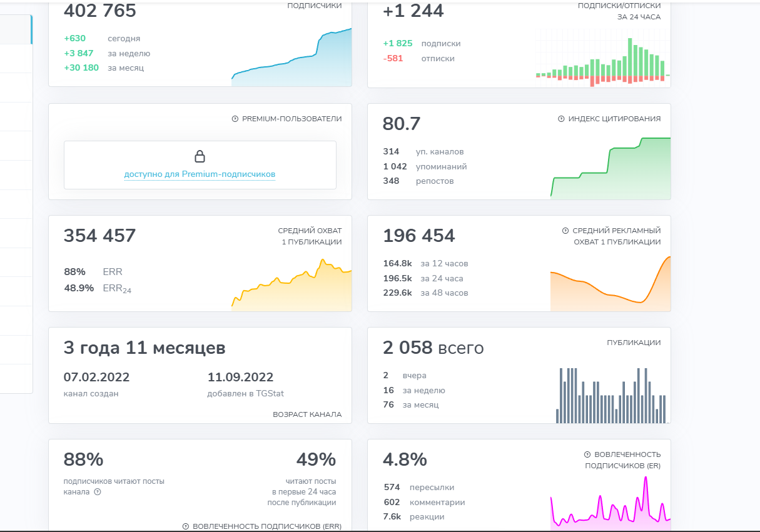Click the '574' forwards value
This screenshot has height=532, width=760.
392,488
